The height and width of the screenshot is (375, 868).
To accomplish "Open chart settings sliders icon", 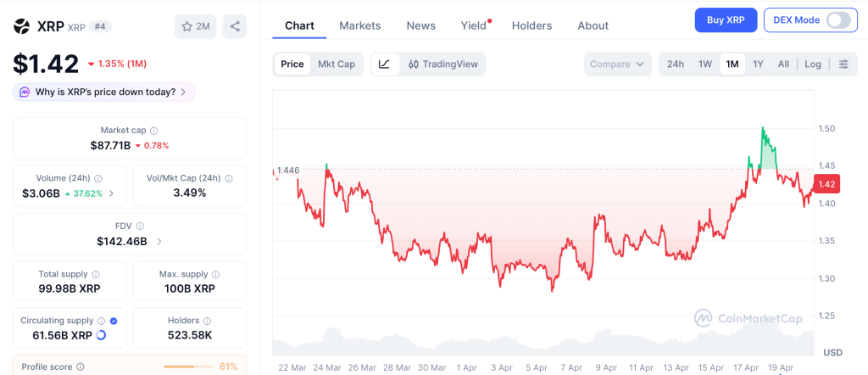I will pyautogui.click(x=843, y=64).
